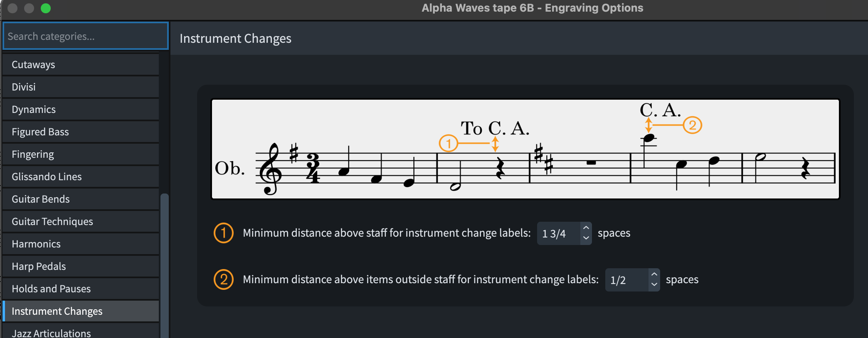Select the Fingering category
The image size is (868, 338).
pos(81,154)
